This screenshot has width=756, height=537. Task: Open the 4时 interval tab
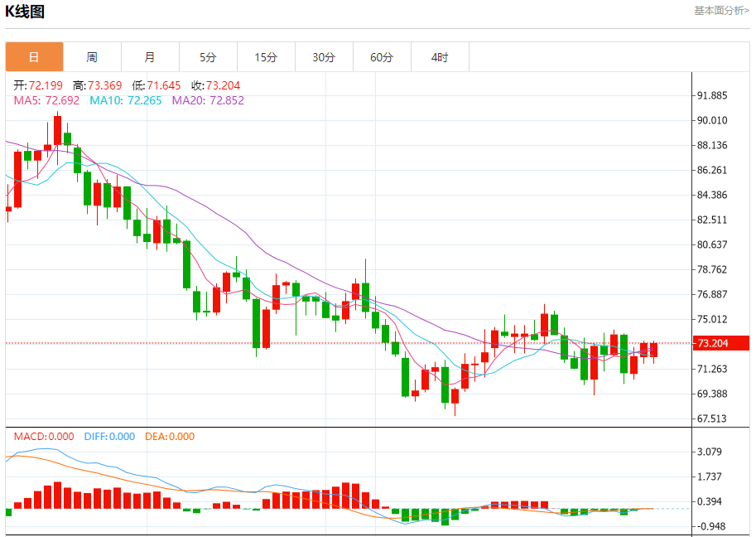[x=439, y=57]
